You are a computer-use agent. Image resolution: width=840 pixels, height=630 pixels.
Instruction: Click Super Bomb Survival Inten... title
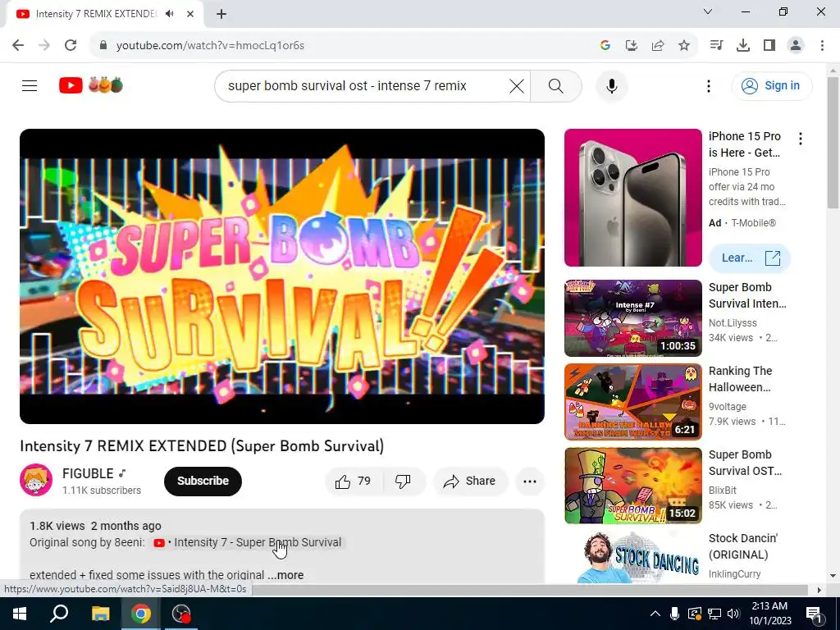[747, 295]
